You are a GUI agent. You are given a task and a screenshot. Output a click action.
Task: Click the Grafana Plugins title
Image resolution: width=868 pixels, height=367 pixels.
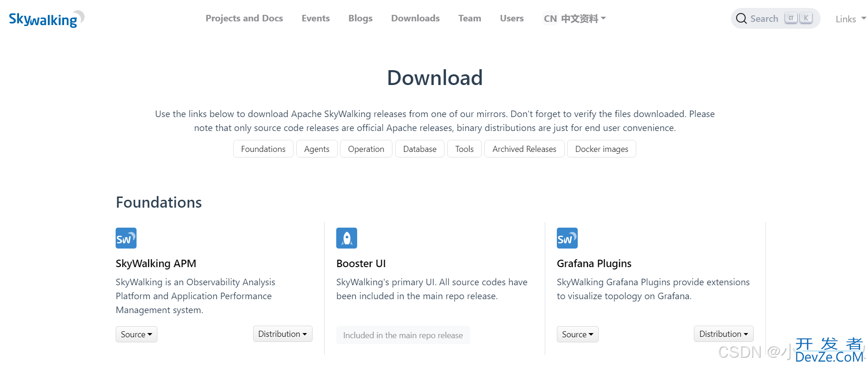594,263
